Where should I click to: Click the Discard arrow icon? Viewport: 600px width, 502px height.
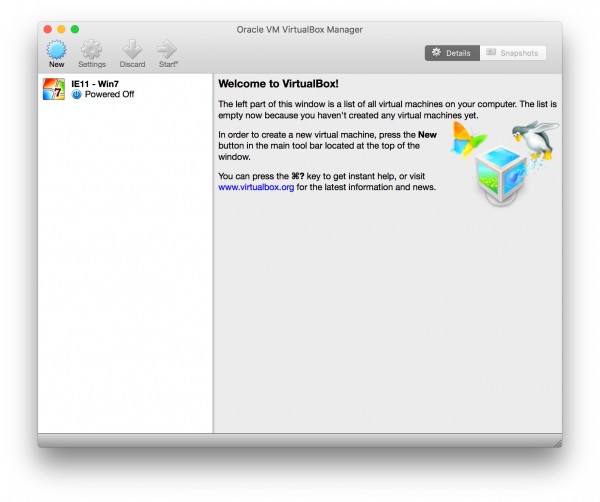click(x=132, y=50)
